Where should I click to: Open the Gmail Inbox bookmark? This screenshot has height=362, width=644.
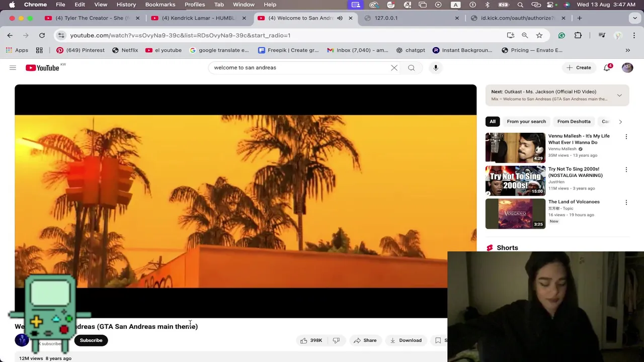point(357,50)
